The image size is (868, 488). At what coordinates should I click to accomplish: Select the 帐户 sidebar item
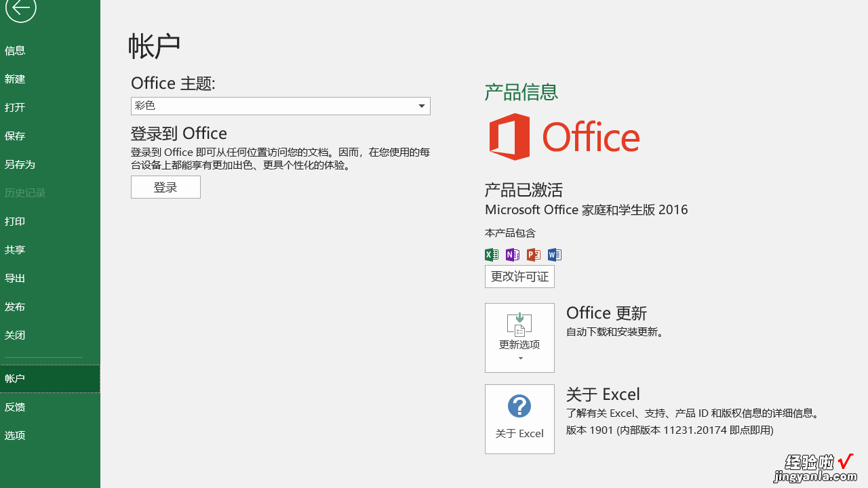pos(50,378)
